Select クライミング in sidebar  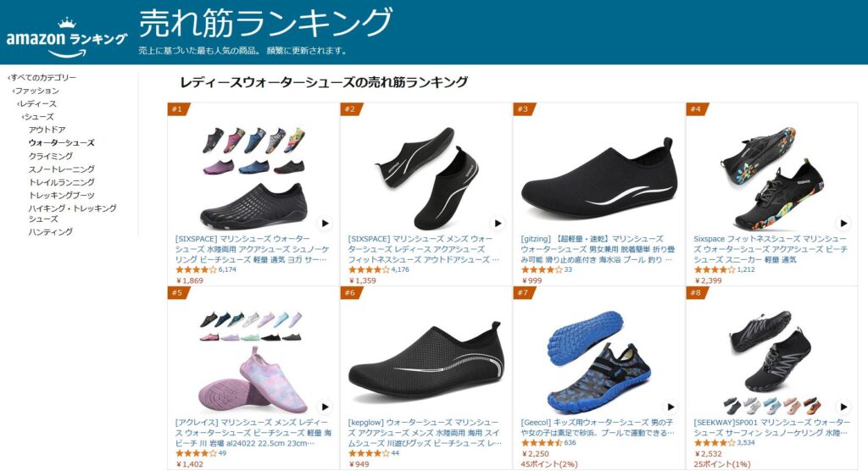[50, 156]
